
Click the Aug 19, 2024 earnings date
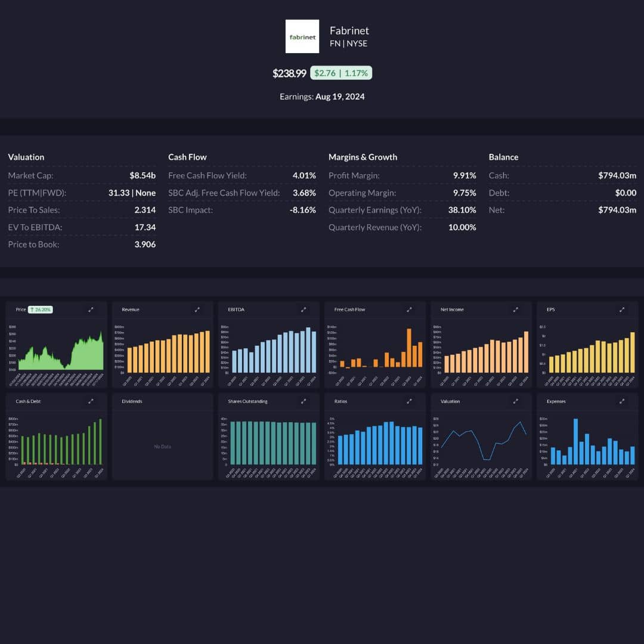pyautogui.click(x=340, y=97)
